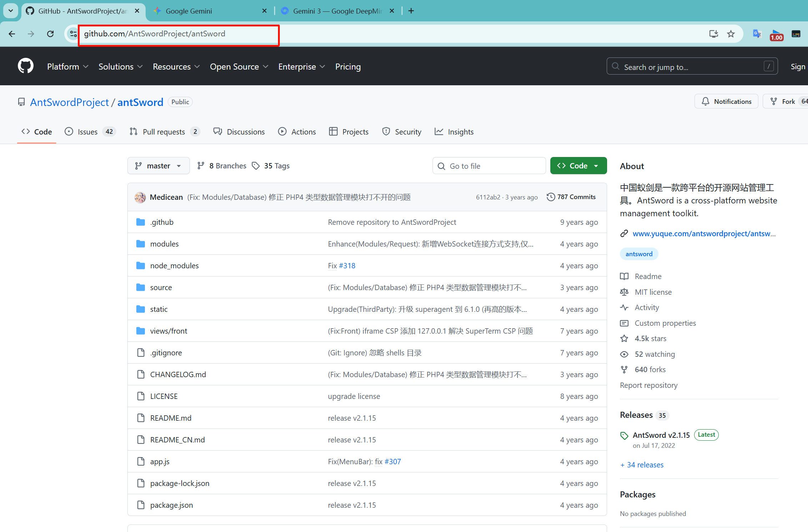This screenshot has width=808, height=532.
Task: Click the install app icon in address bar
Action: click(x=713, y=34)
